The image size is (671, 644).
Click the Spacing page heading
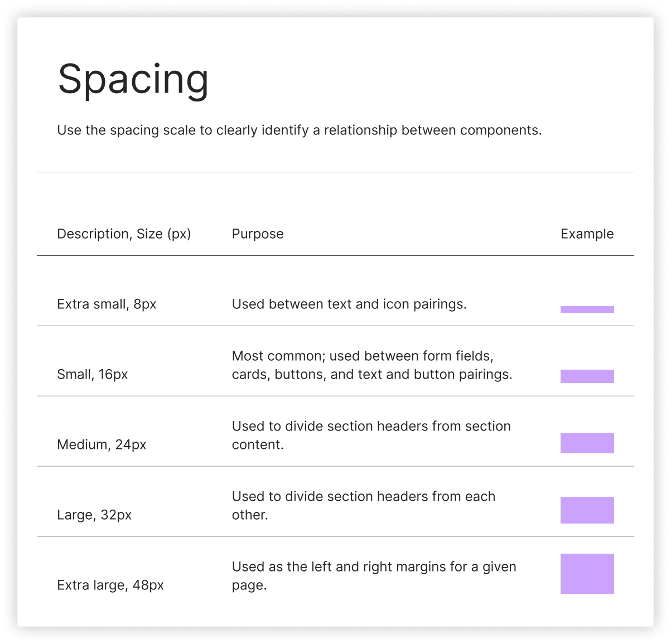click(133, 80)
